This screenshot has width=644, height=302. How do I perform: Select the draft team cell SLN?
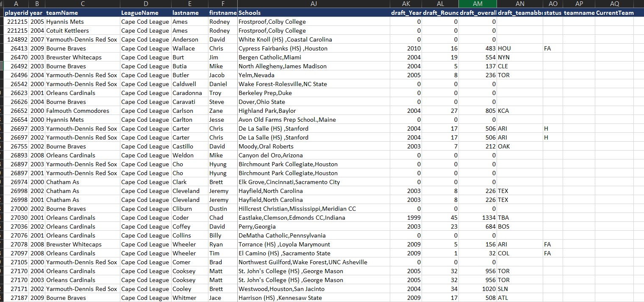pyautogui.click(x=503, y=289)
